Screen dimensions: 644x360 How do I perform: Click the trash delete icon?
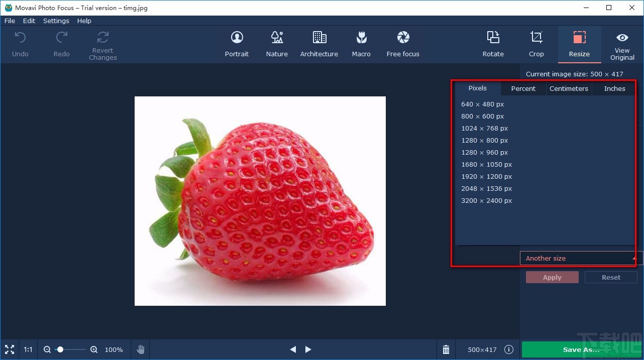[446, 349]
